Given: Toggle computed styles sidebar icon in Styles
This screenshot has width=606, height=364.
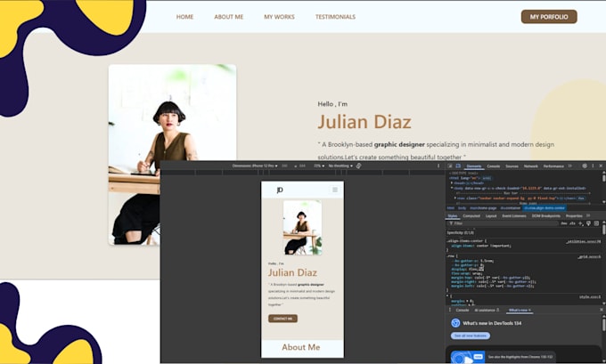Looking at the screenshot, I should 596,223.
